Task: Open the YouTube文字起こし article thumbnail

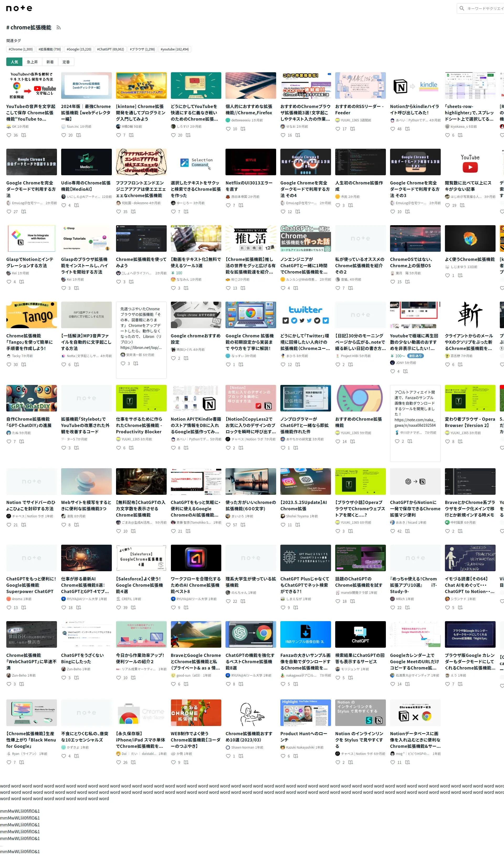Action: [x=31, y=86]
